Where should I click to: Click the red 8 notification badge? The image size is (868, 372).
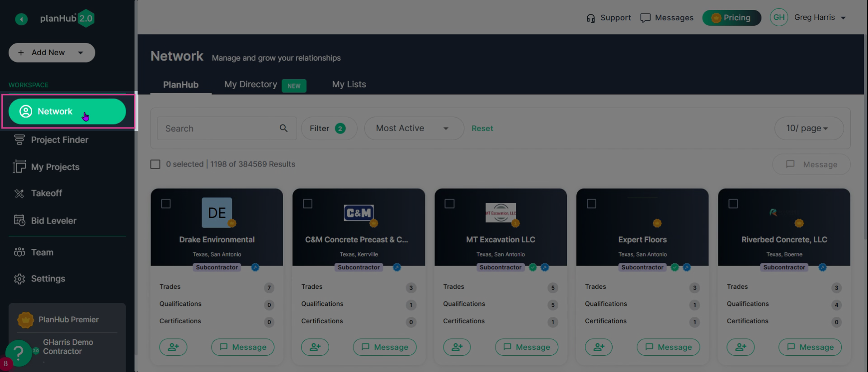click(5, 363)
